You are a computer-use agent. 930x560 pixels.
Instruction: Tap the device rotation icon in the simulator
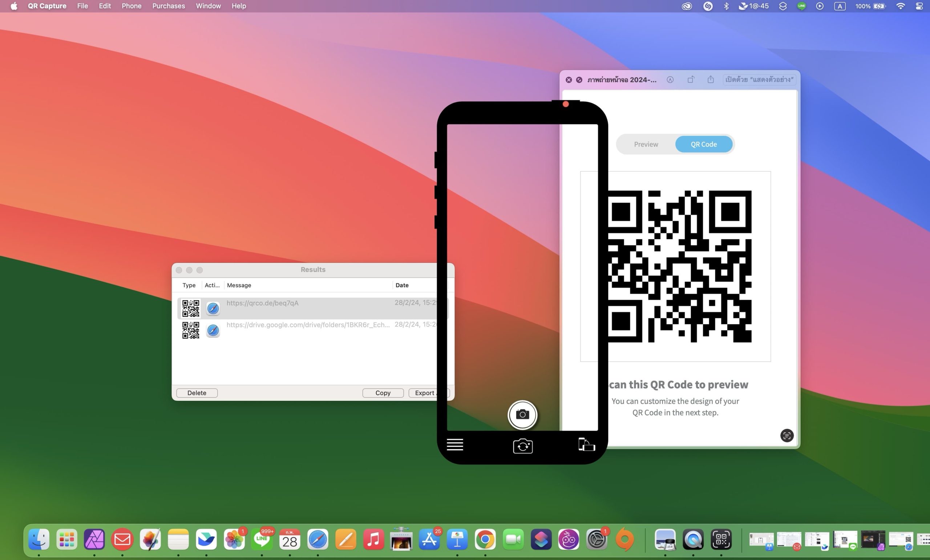pos(586,445)
